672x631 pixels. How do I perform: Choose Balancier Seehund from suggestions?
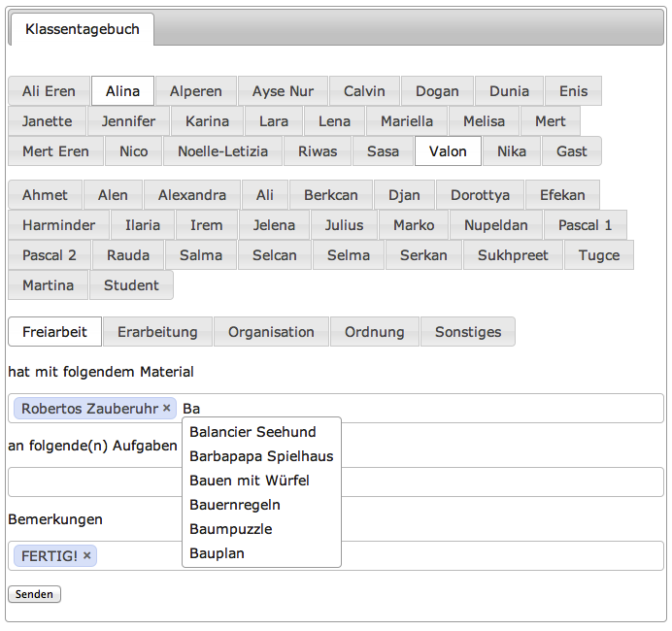pyautogui.click(x=252, y=432)
